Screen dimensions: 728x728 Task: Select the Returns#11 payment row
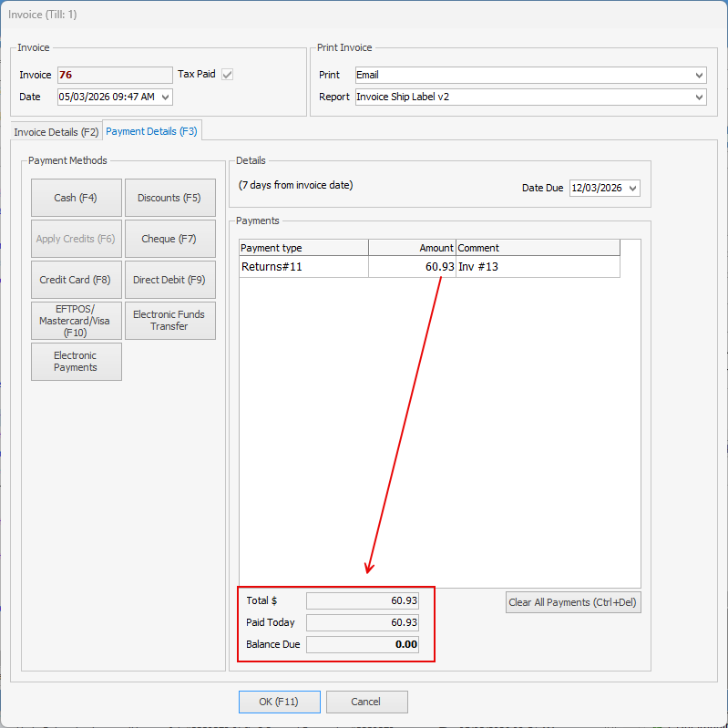point(429,267)
